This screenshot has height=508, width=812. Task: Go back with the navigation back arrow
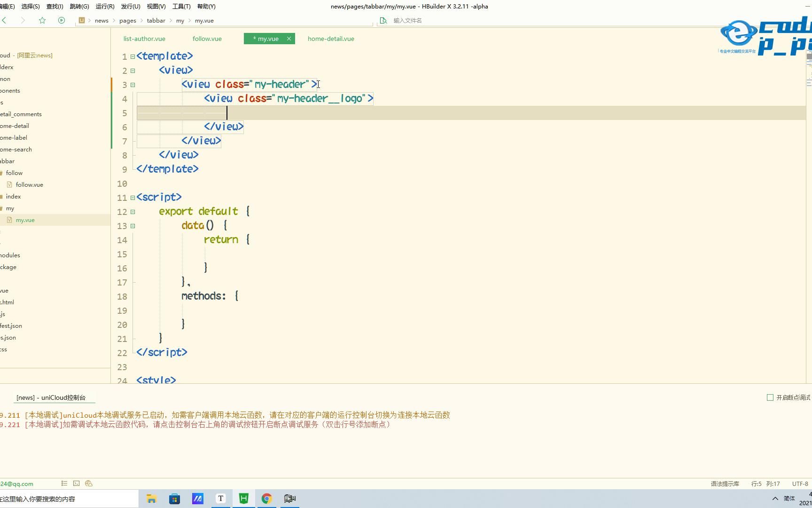tap(4, 20)
